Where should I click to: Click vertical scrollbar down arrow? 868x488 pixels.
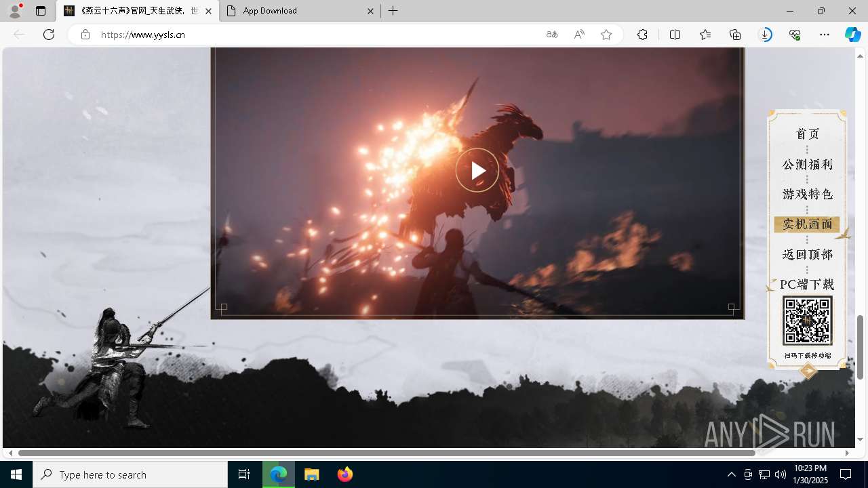[860, 440]
